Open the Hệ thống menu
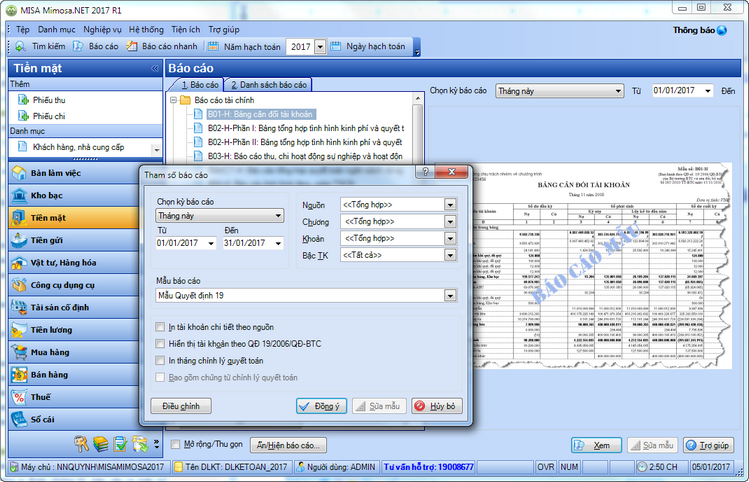 (146, 30)
